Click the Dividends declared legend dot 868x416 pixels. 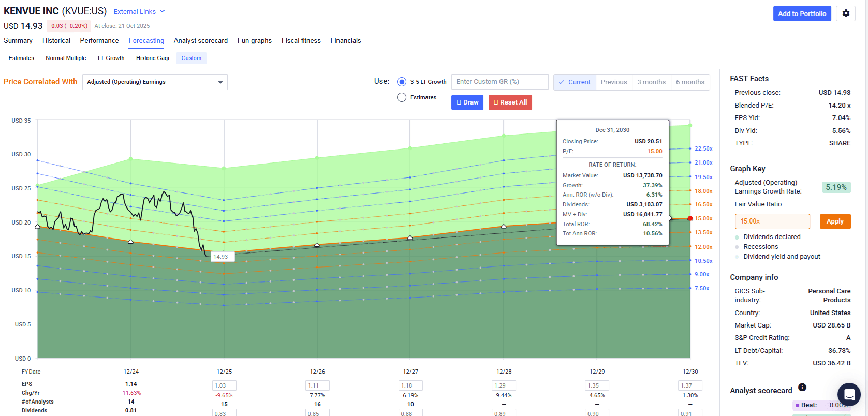[737, 237]
